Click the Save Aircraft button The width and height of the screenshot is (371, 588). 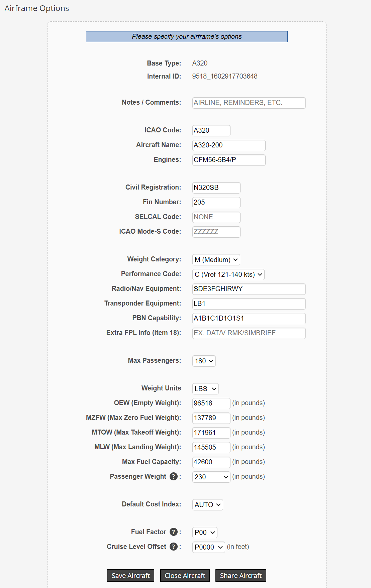pos(130,575)
